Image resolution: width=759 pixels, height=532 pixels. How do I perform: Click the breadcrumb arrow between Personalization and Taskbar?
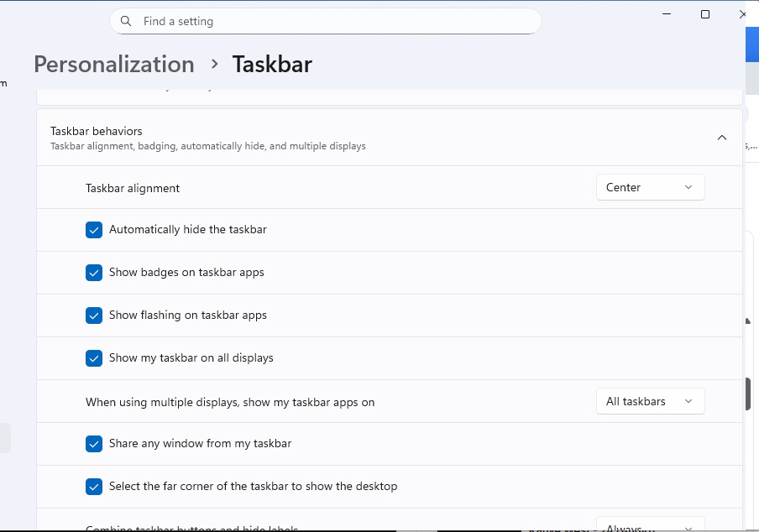[x=214, y=65]
